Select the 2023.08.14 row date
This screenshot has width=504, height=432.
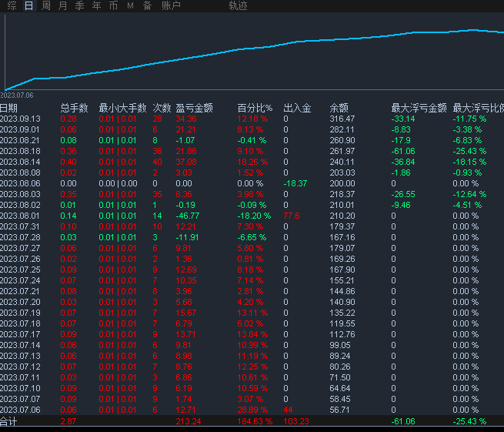pos(20,162)
